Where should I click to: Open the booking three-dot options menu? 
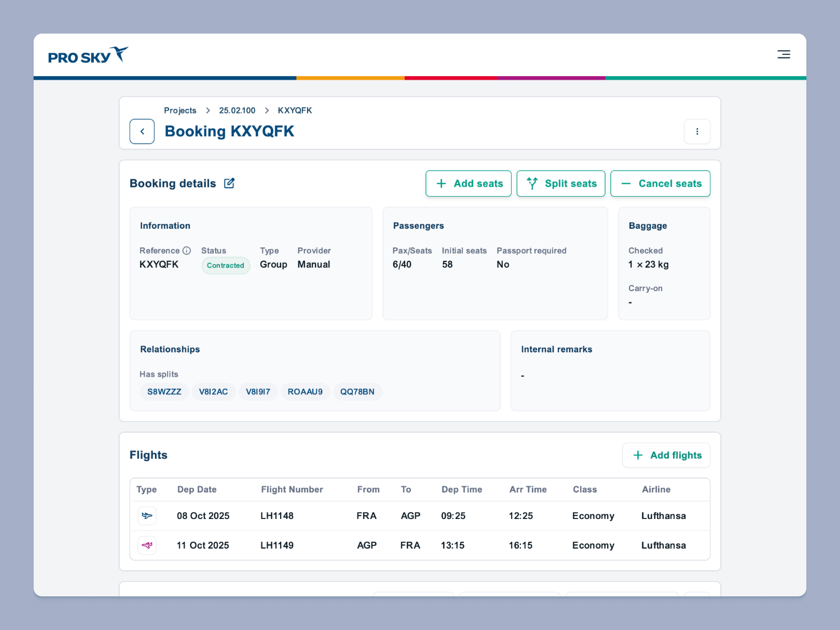coord(697,132)
